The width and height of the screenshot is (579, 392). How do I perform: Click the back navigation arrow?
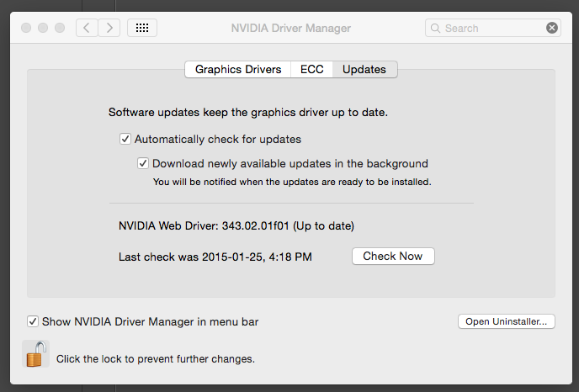tap(87, 28)
